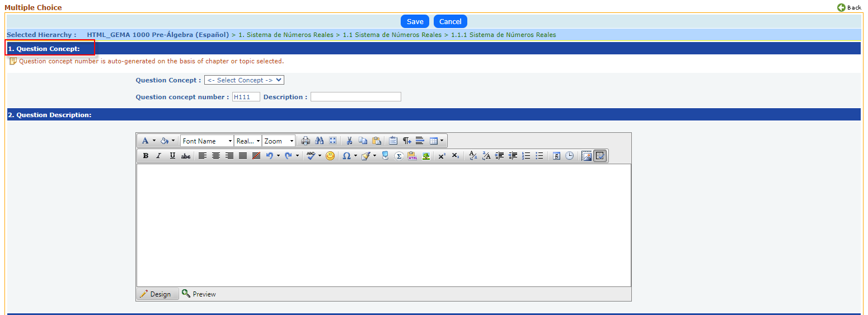Insert a smiley emoticon

(x=330, y=156)
